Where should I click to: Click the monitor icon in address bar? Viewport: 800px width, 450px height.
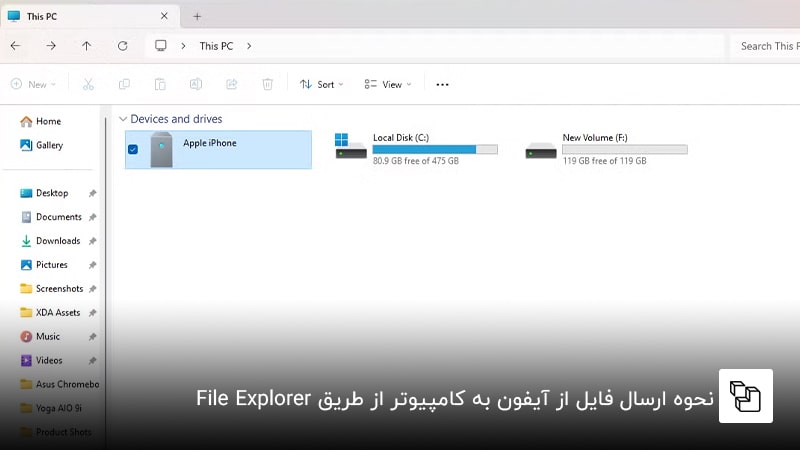pyautogui.click(x=161, y=46)
